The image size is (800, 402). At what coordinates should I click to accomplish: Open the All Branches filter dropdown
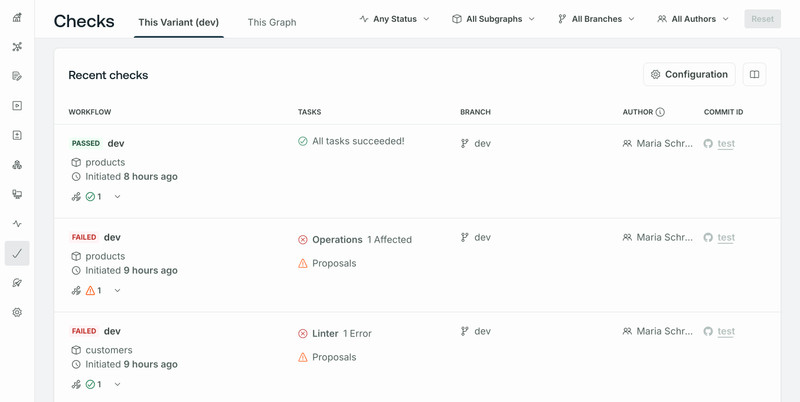click(596, 19)
